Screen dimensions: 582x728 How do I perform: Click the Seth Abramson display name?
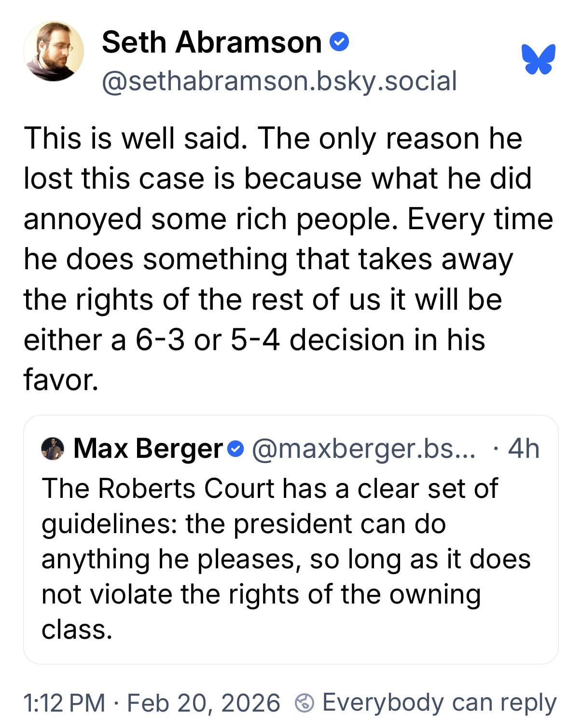click(211, 42)
